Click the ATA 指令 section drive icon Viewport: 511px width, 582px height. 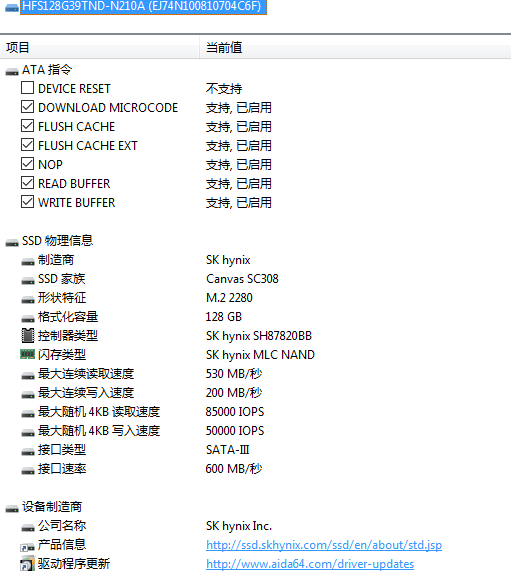pyautogui.click(x=12, y=72)
